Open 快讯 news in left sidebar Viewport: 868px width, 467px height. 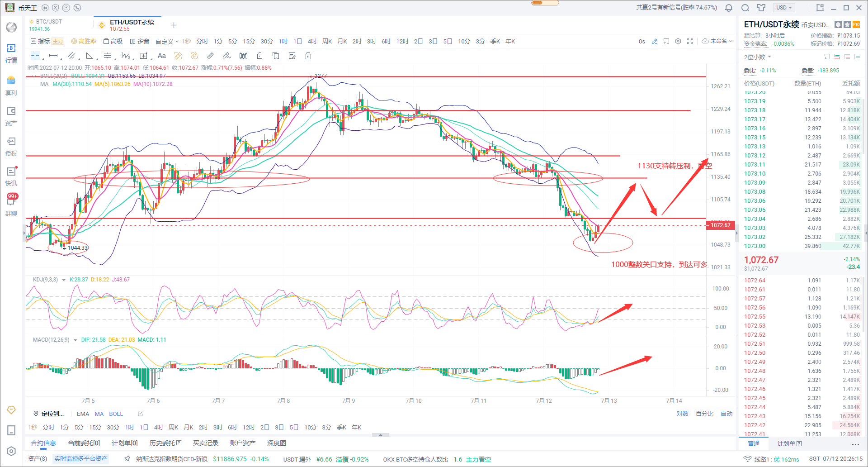coord(11,176)
